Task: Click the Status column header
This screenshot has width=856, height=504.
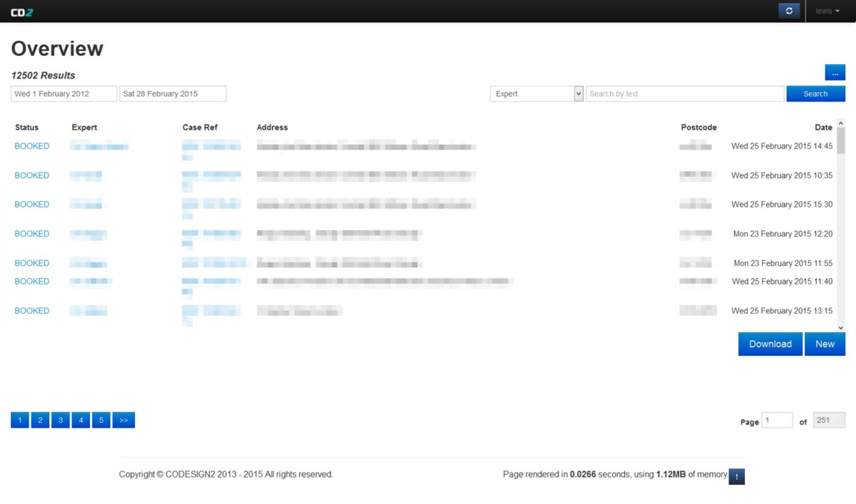Action: pyautogui.click(x=27, y=127)
